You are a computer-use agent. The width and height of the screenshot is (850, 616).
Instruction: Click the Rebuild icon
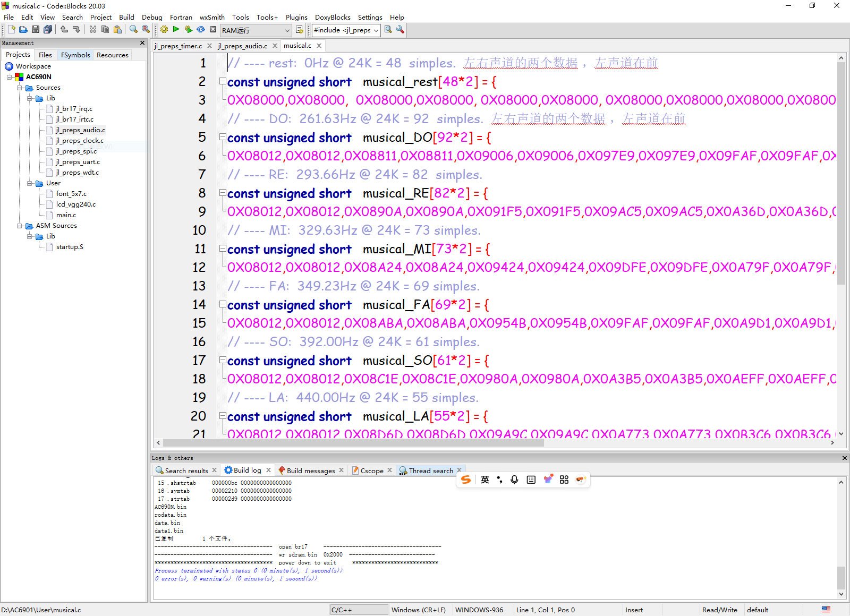pyautogui.click(x=201, y=30)
